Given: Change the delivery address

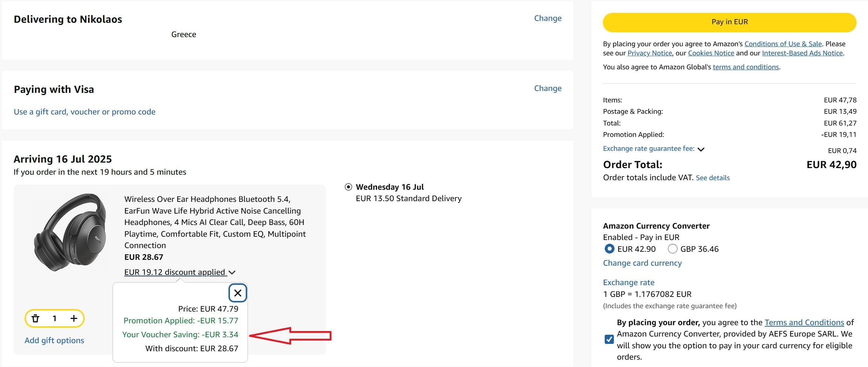Looking at the screenshot, I should point(547,18).
